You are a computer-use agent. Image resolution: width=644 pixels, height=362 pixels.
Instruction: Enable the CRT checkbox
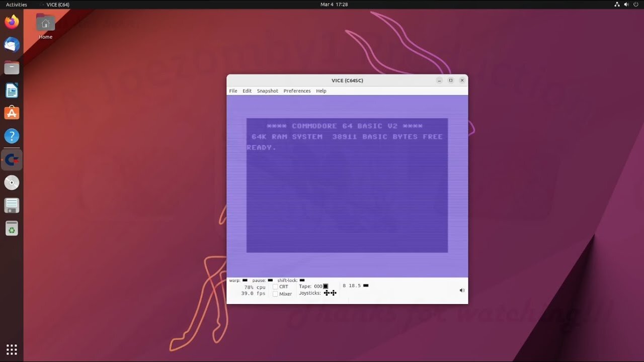pos(275,287)
